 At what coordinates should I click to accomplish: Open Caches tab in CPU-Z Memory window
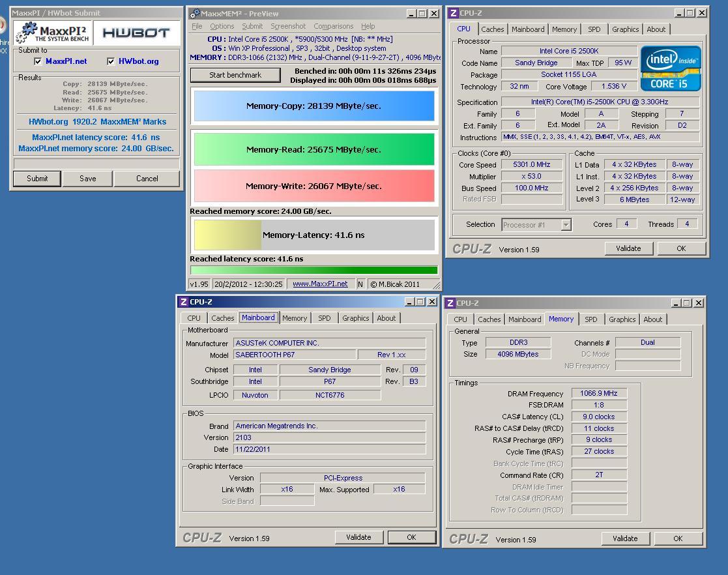[x=489, y=319]
